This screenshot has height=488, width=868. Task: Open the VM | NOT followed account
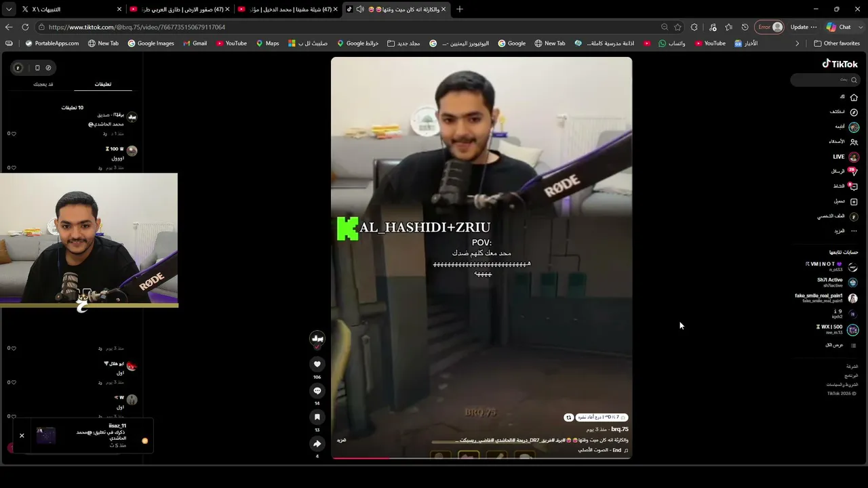pos(831,266)
